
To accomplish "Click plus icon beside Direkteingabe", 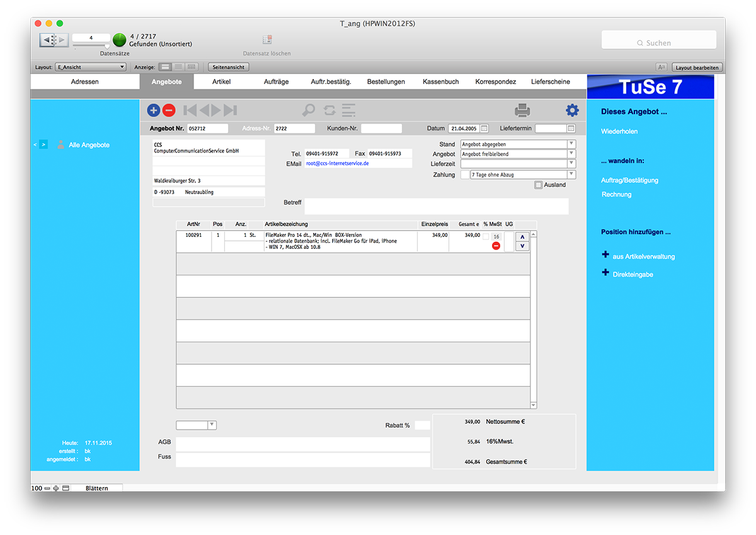I will 605,273.
